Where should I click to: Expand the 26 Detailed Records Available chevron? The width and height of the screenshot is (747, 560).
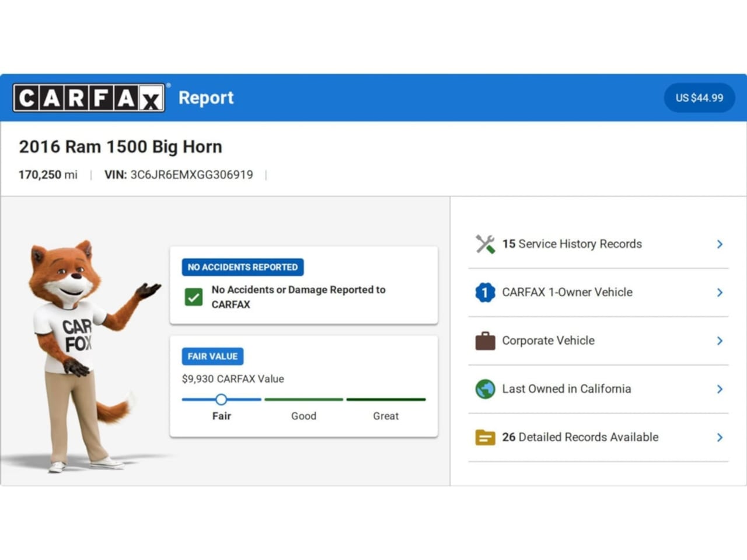tap(720, 437)
